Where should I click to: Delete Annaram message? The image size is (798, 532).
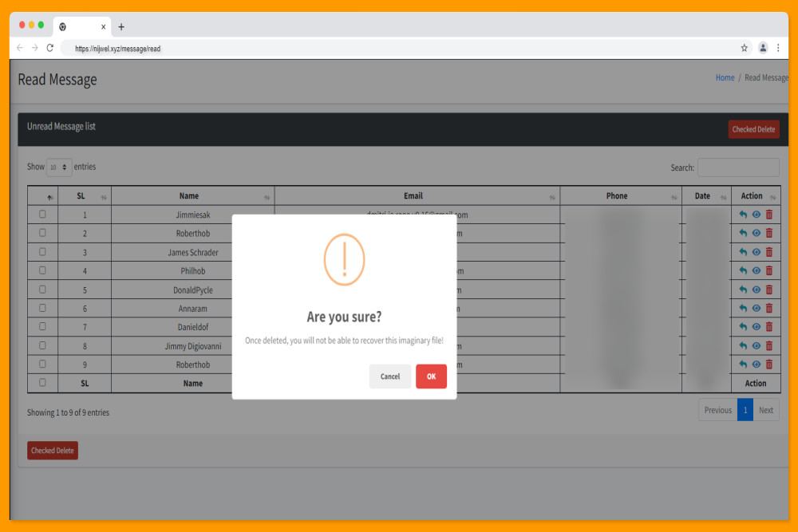click(x=769, y=308)
